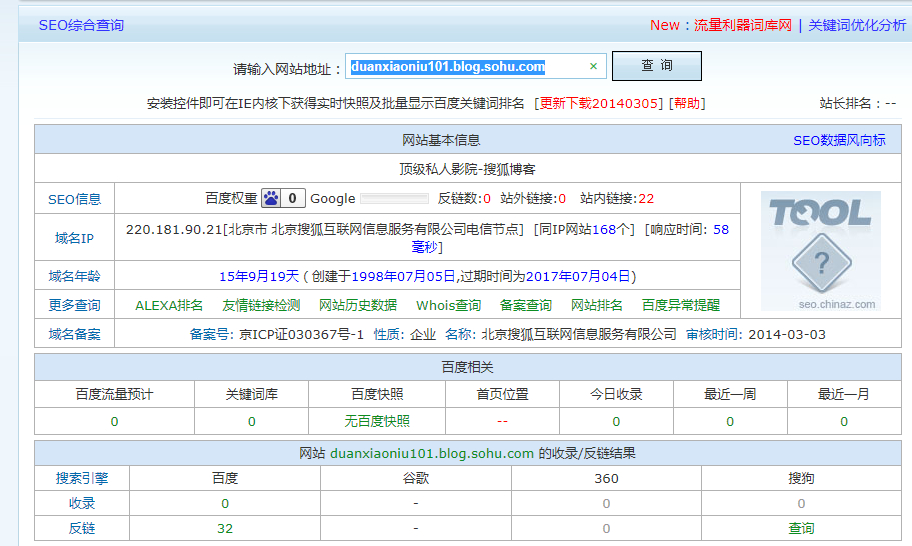Click the 百度流量预计 value 0
Screen dimensions: 912x546
[x=114, y=422]
